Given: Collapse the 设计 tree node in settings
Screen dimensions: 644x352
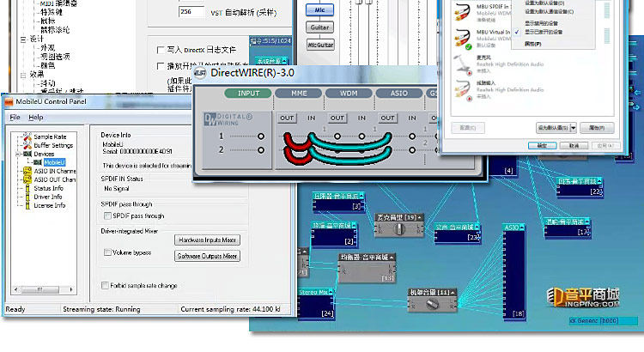Looking at the screenshot, I should click(x=23, y=39).
